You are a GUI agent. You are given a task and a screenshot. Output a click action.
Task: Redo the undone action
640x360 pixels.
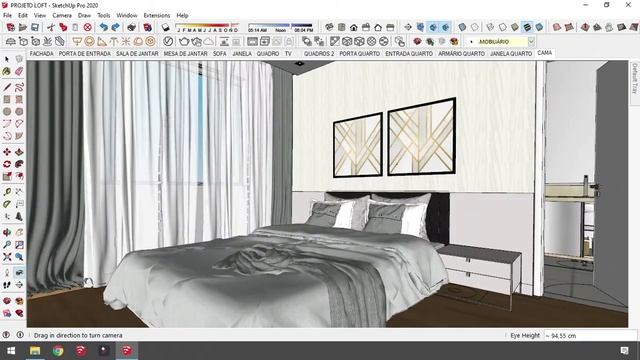coord(116,27)
